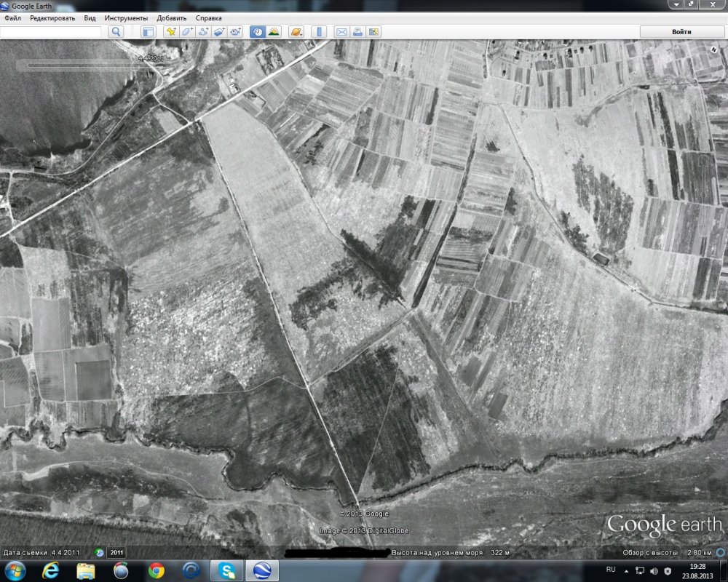Click the email envelope icon
728x582 pixels.
pos(341,32)
